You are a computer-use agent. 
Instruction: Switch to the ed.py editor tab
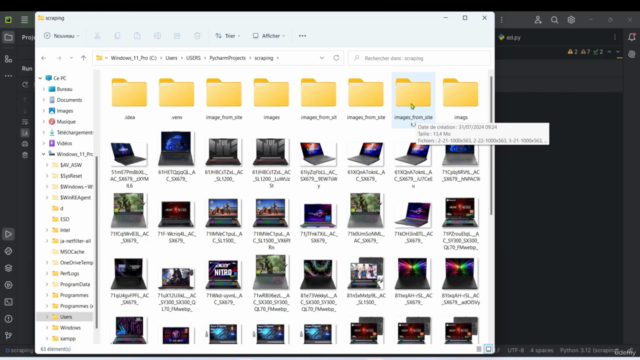click(510, 38)
